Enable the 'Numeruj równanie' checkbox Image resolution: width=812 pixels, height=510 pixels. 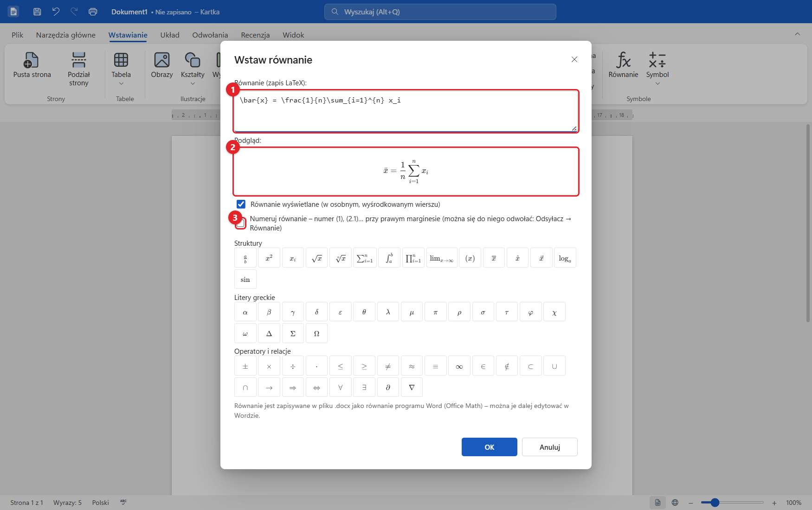click(x=240, y=223)
